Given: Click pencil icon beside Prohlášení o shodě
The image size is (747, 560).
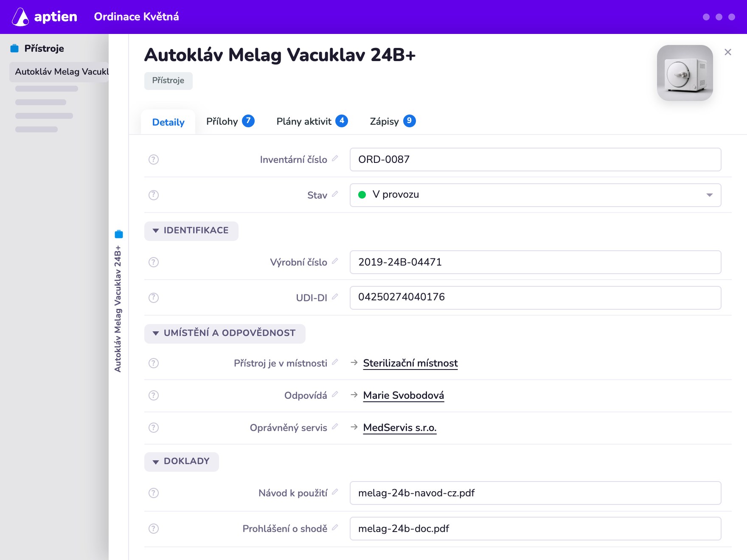Looking at the screenshot, I should tap(335, 528).
